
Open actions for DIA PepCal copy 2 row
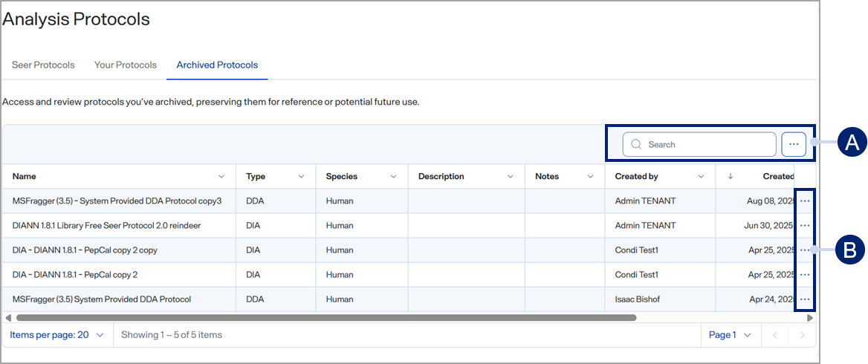pyautogui.click(x=805, y=275)
